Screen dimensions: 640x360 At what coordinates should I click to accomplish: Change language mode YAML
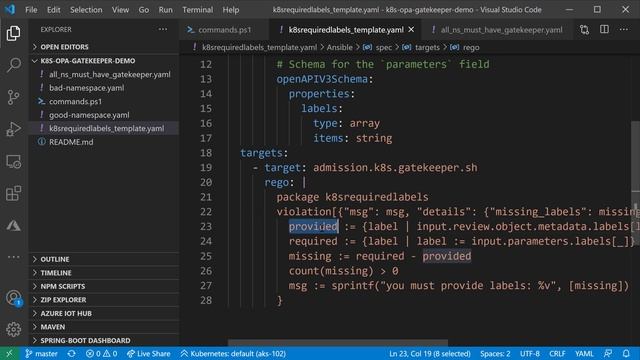tap(584, 353)
